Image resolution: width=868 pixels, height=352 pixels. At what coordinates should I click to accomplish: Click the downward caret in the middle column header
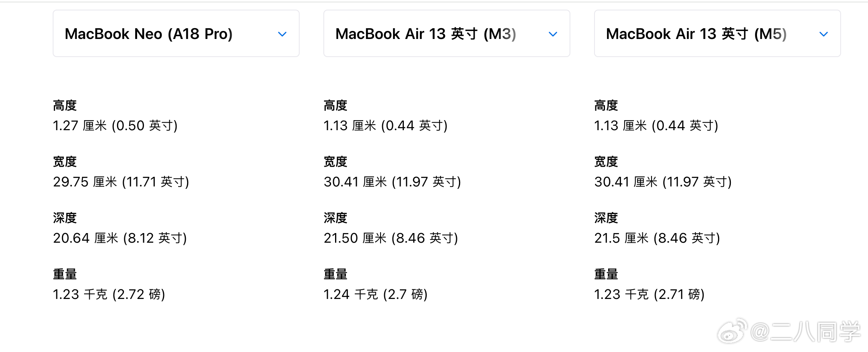pos(553,34)
